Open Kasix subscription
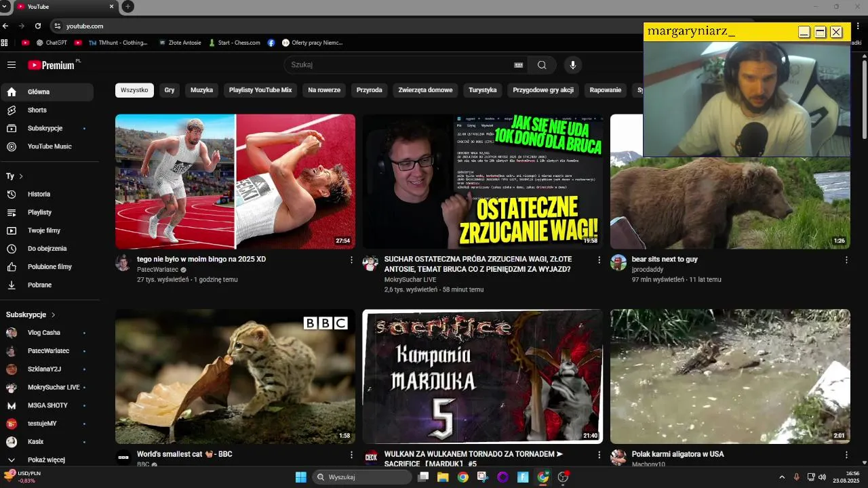Screen dimensions: 868x488 point(47,442)
